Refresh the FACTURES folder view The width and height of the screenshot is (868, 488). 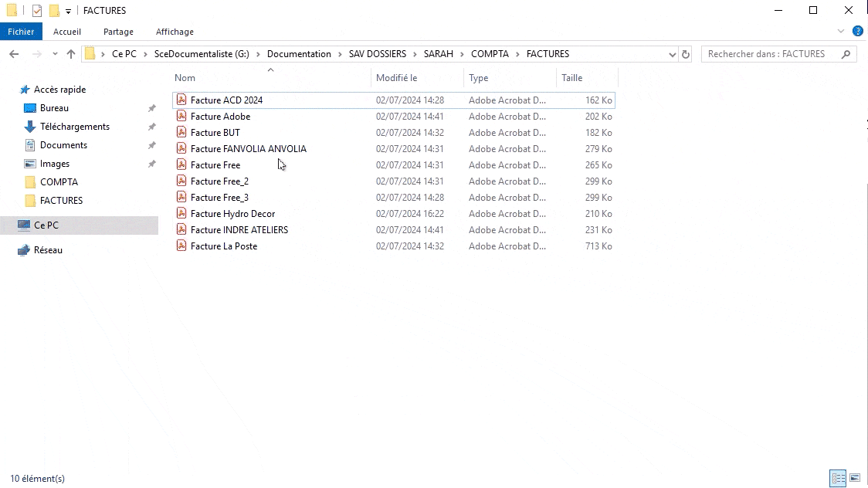click(x=685, y=54)
